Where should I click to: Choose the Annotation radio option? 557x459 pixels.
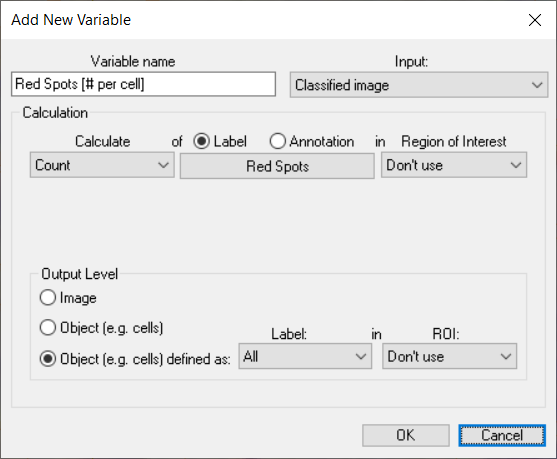pyautogui.click(x=277, y=141)
